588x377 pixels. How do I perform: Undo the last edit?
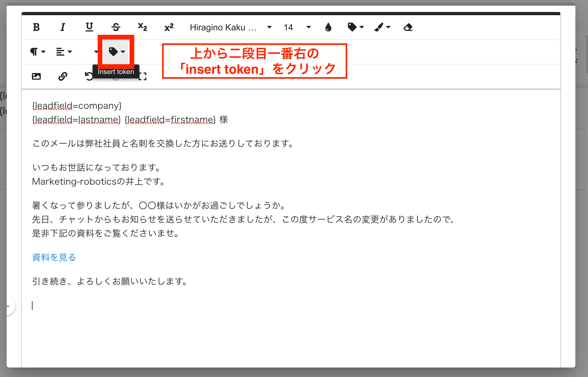point(89,76)
